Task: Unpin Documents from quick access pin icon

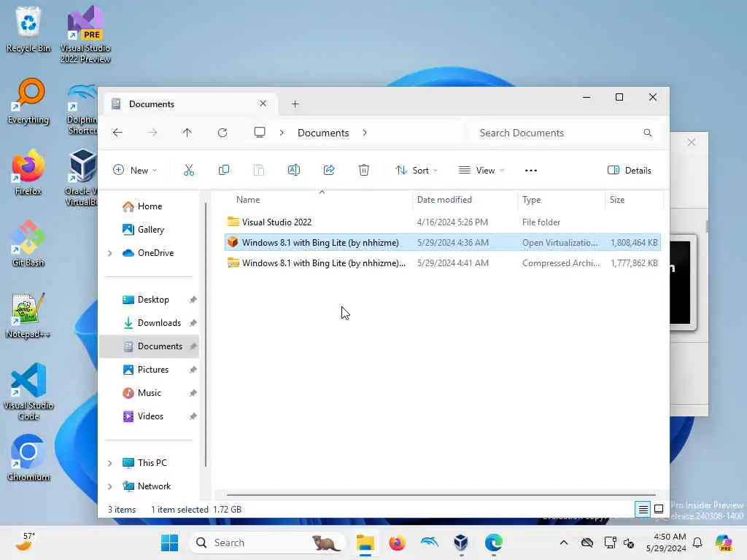Action: coord(193,346)
